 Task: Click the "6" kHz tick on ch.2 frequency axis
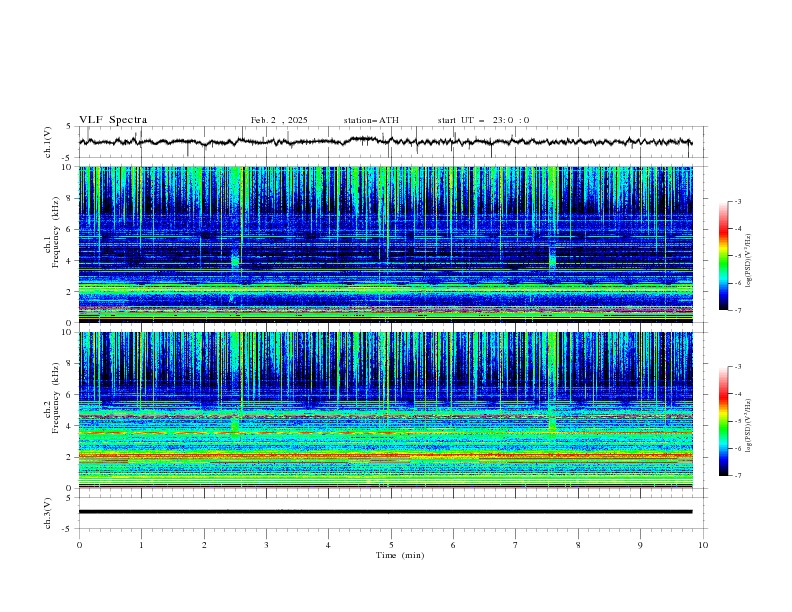tap(69, 395)
